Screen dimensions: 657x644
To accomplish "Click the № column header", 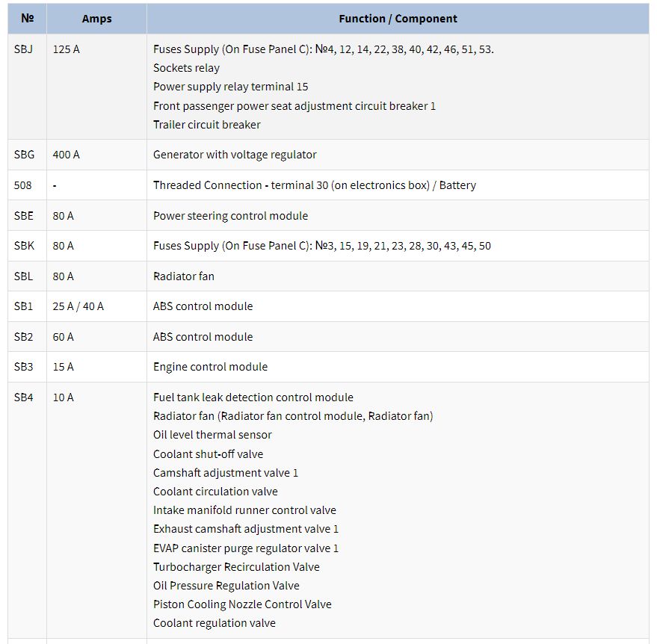I will click(x=27, y=19).
